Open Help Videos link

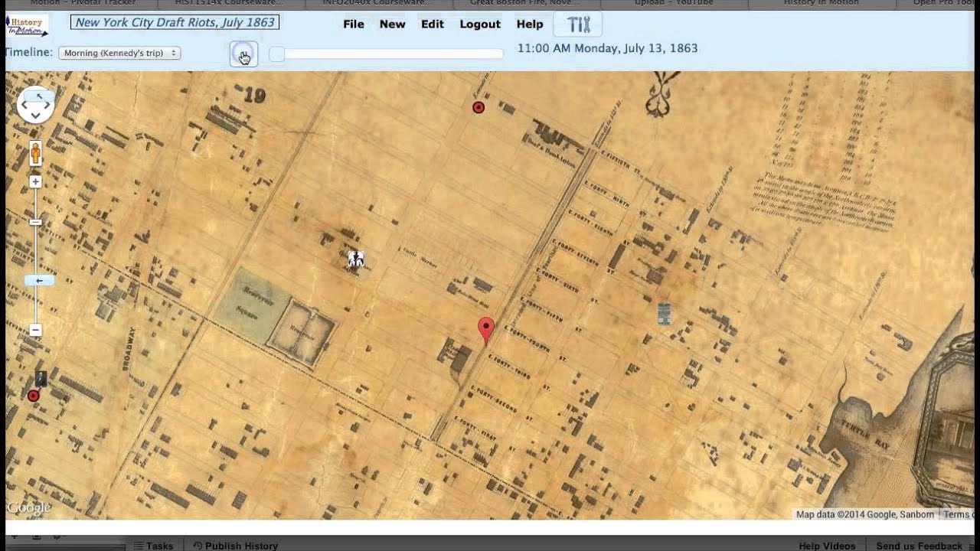[x=827, y=546]
